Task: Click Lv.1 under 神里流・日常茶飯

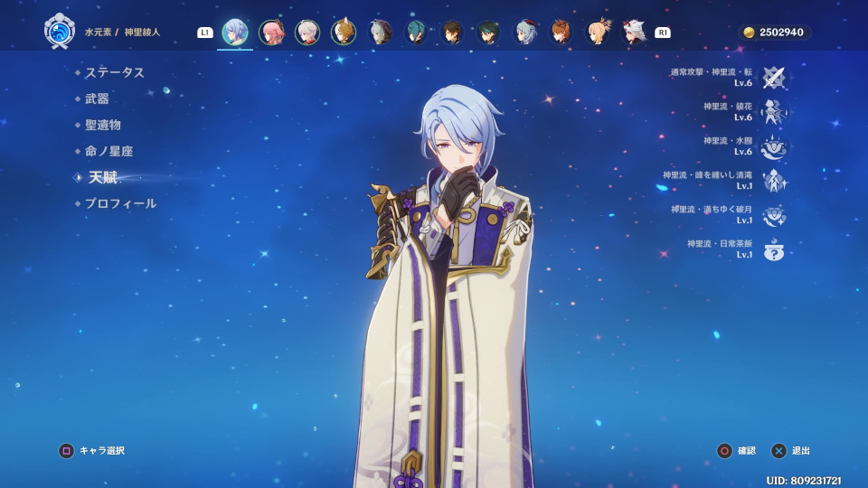Action: (x=744, y=255)
